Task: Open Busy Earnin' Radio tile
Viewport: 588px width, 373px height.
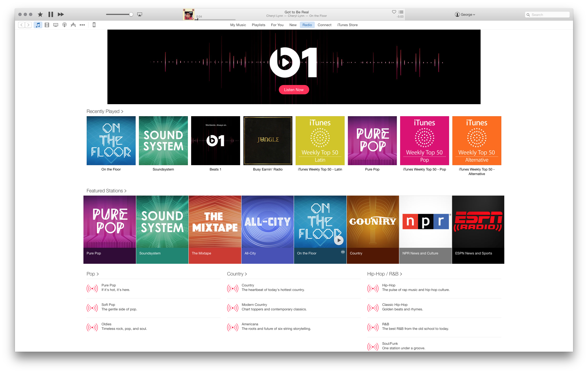Action: [268, 141]
